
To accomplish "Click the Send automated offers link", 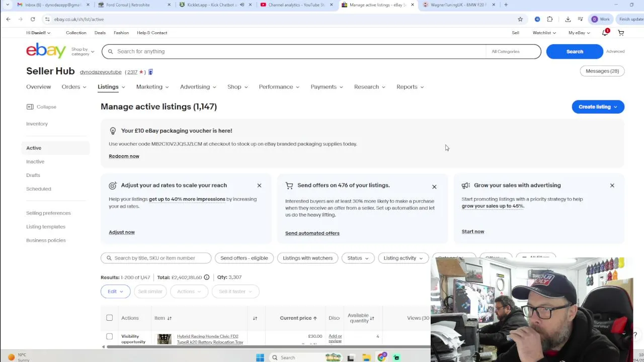I will pyautogui.click(x=312, y=233).
